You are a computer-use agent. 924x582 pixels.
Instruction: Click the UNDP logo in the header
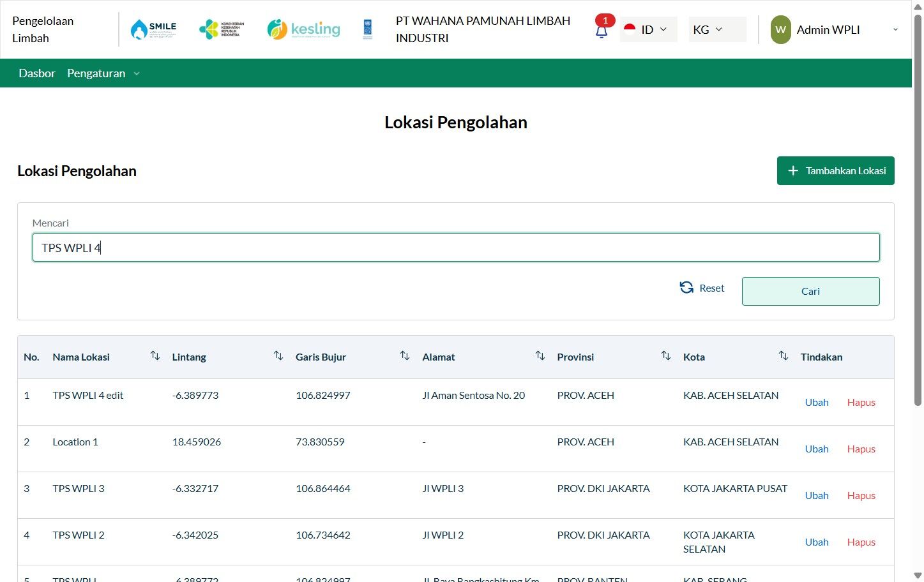click(x=367, y=29)
